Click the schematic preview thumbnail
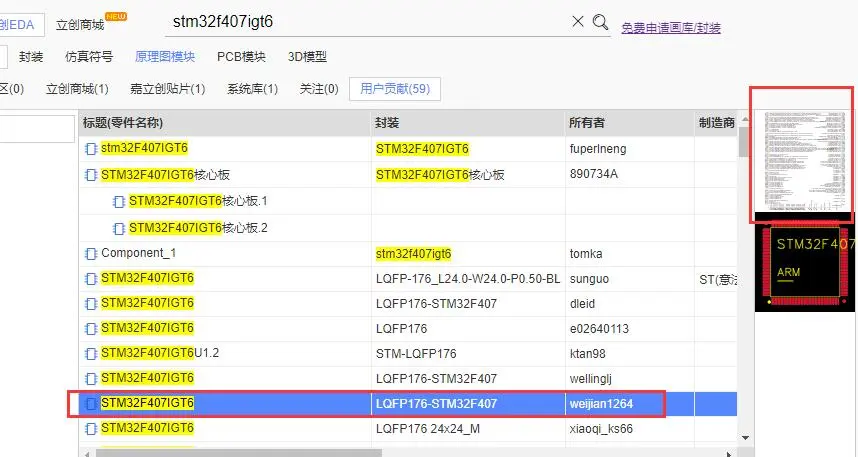Viewport: 858px width, 457px height. (802, 155)
